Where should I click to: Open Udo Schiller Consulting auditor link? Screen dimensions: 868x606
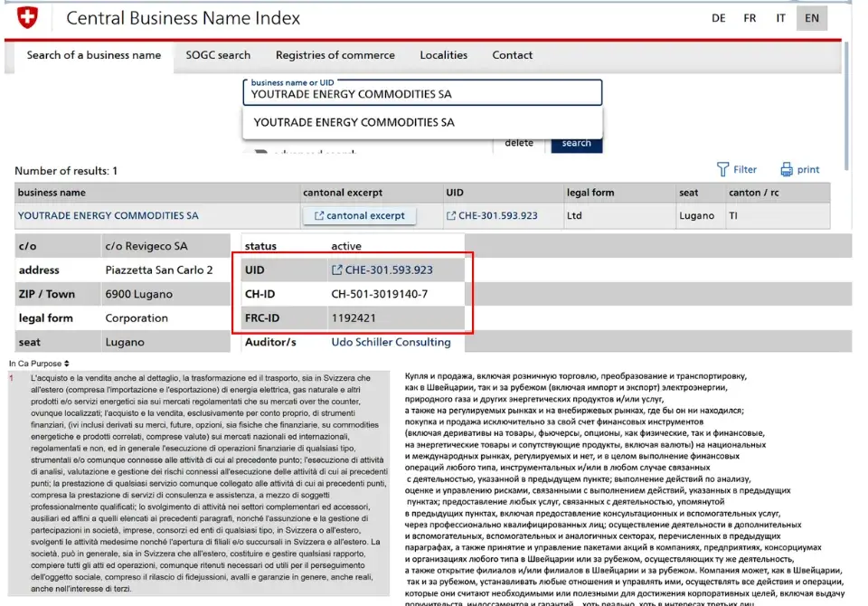click(x=391, y=342)
